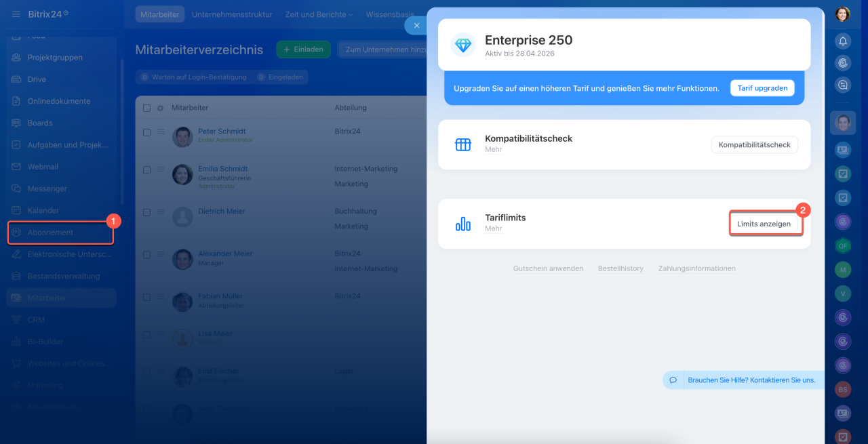868x444 pixels.
Task: Open the green M avatar chat
Action: 843,270
